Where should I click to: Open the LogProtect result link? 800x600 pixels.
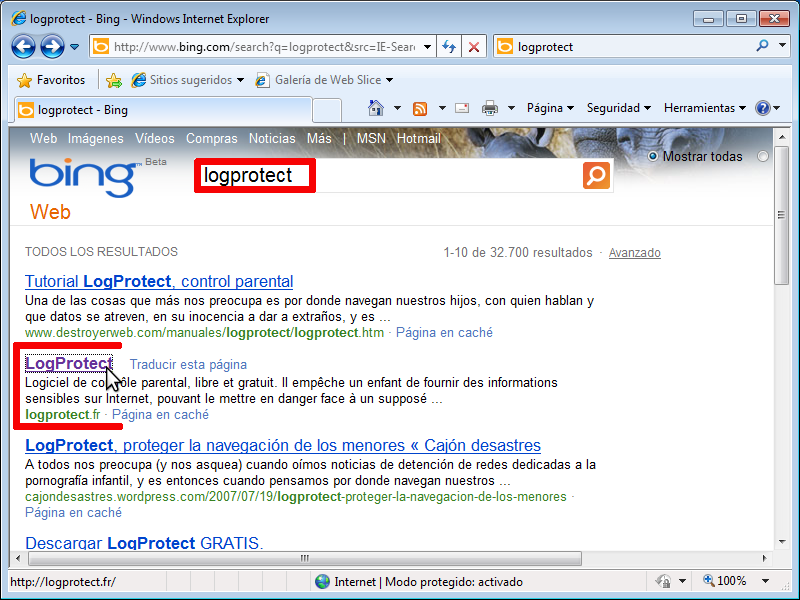click(x=69, y=363)
